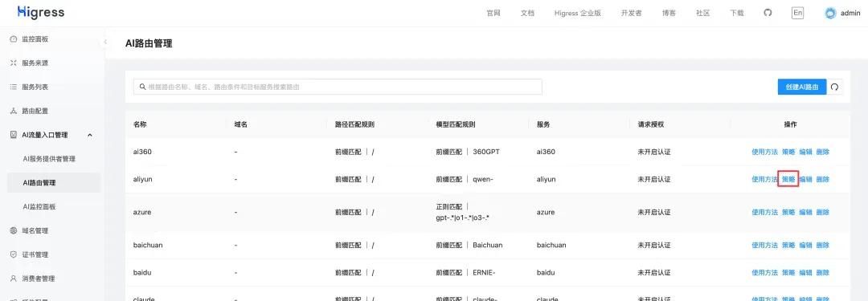Image resolution: width=868 pixels, height=301 pixels.
Task: Open 开发者 top navigation link
Action: point(632,14)
